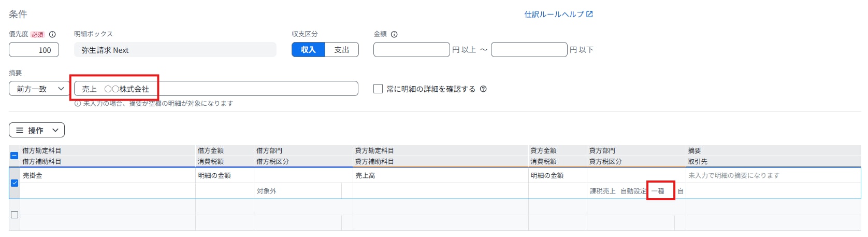This screenshot has width=868, height=237.
Task: Click the credit 明細の金額 cell
Action: 558,175
